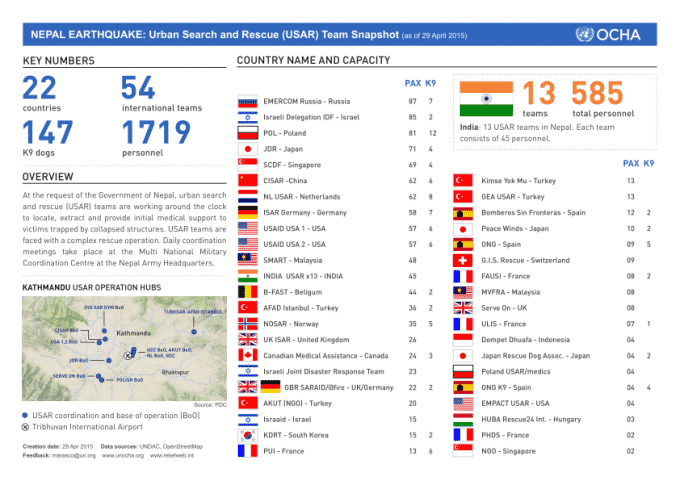This screenshot has width=680, height=481.
Task: Click the 'NGO - Singapore' team name
Action: pyautogui.click(x=508, y=451)
